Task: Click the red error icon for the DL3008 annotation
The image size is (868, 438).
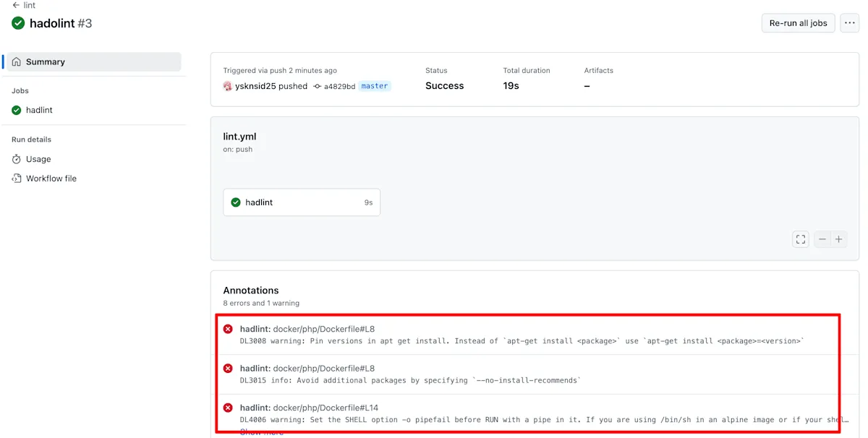Action: (x=228, y=329)
